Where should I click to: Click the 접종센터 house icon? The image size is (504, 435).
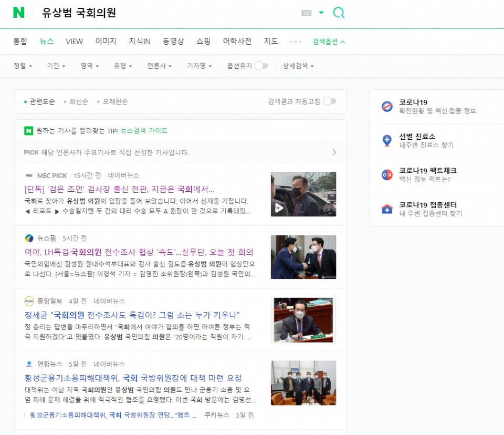(x=387, y=209)
